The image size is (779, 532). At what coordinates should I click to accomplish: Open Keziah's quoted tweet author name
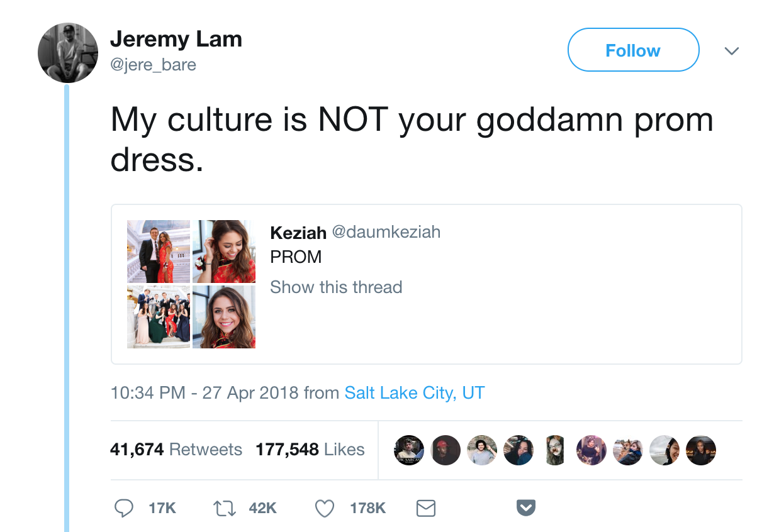pos(298,233)
